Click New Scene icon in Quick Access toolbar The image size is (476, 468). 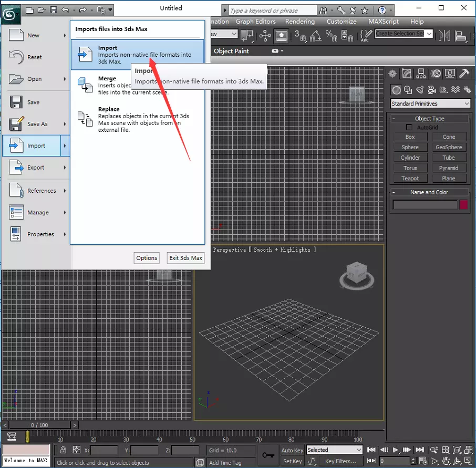tap(30, 10)
